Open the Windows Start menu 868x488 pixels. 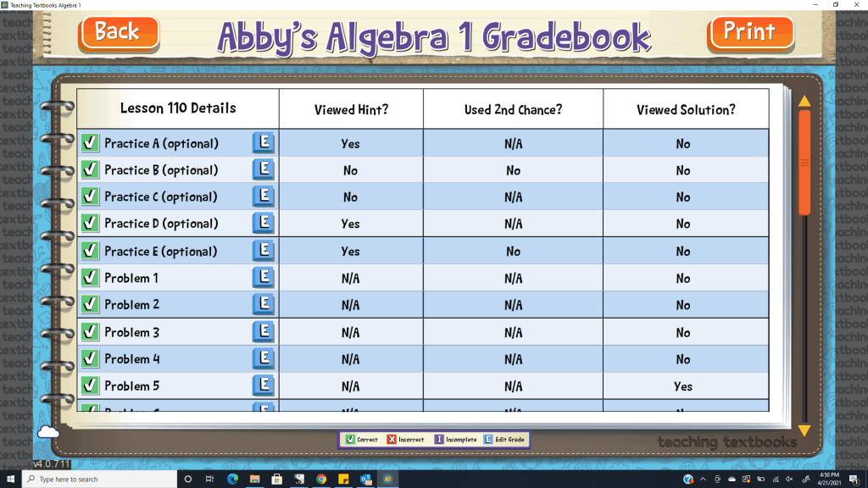coord(10,480)
